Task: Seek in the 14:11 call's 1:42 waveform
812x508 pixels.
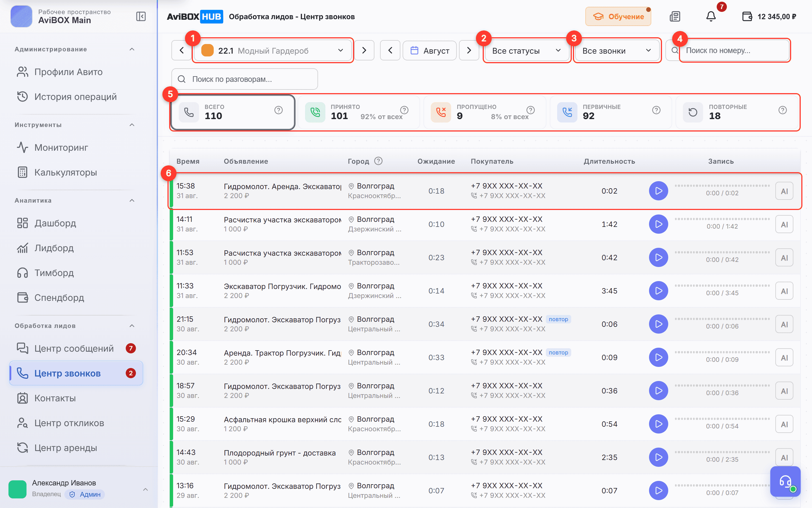Action: tap(722, 219)
